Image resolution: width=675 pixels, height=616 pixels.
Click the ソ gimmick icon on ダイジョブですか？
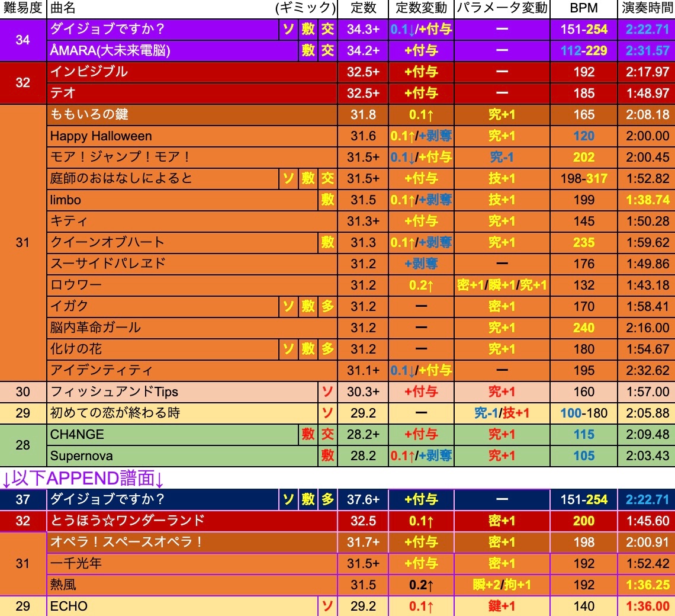pos(288,30)
